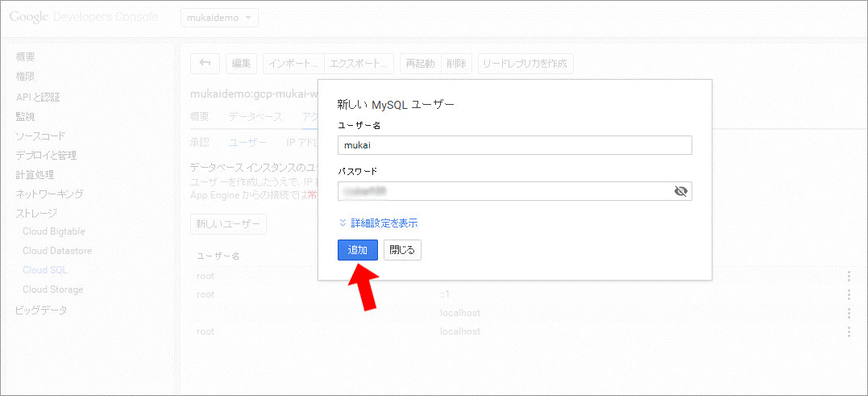Open API と認証 in sidebar
The height and width of the screenshot is (396, 868).
tap(38, 98)
